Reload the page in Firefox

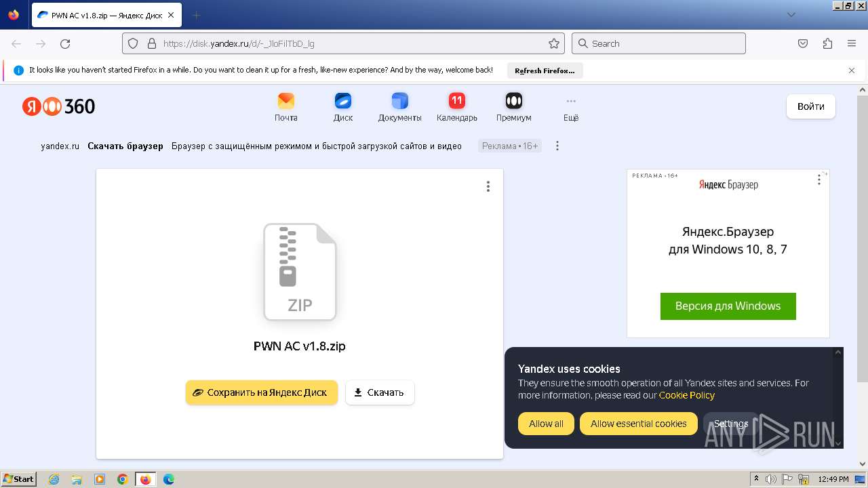tap(65, 43)
